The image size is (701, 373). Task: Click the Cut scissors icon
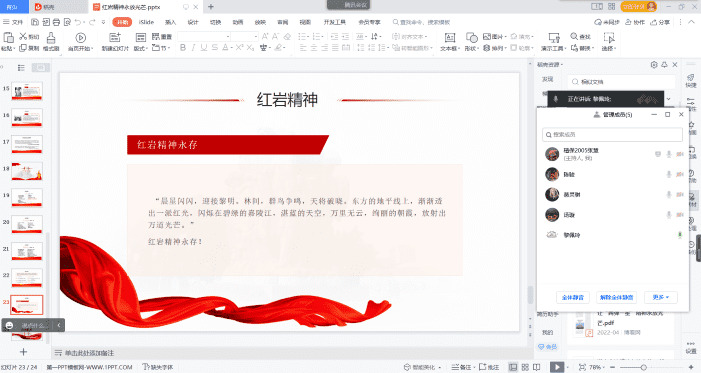coord(23,36)
